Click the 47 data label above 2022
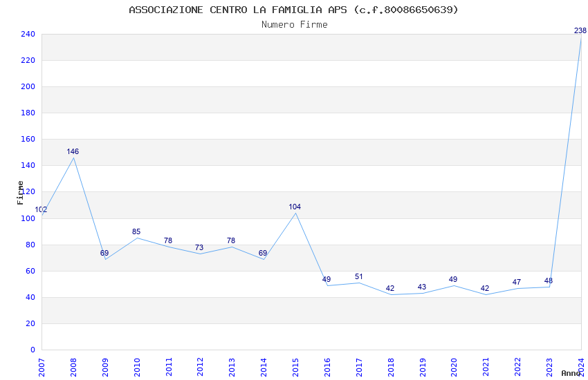 pos(517,282)
